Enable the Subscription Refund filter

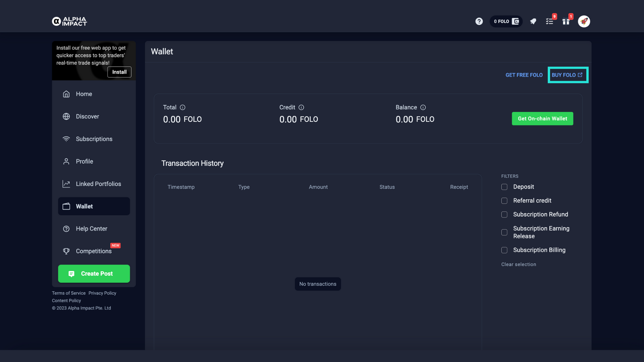pyautogui.click(x=504, y=215)
